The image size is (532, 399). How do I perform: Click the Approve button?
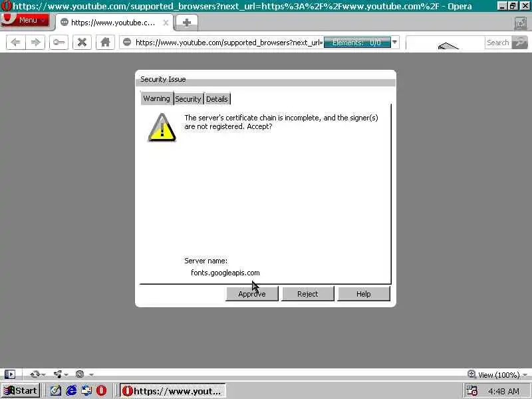pos(252,294)
